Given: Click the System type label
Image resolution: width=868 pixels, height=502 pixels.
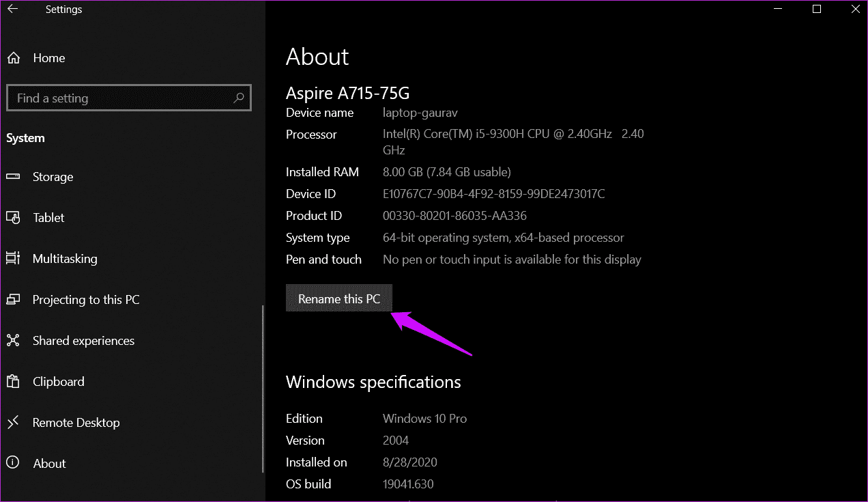Looking at the screenshot, I should click(318, 238).
